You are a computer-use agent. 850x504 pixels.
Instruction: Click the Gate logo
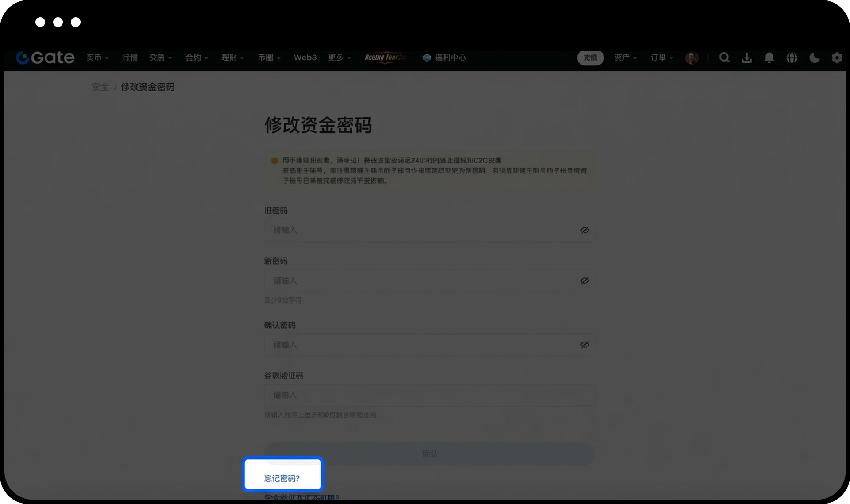coord(45,58)
